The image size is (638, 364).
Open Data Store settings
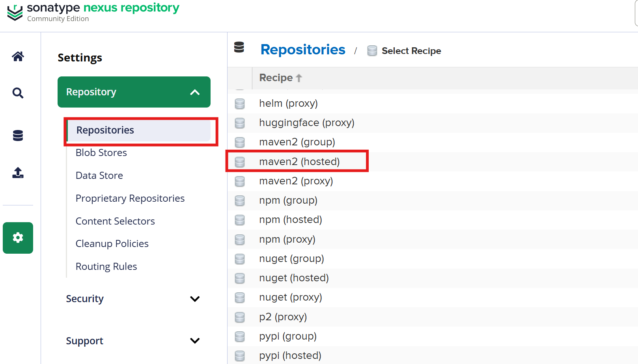pos(99,175)
